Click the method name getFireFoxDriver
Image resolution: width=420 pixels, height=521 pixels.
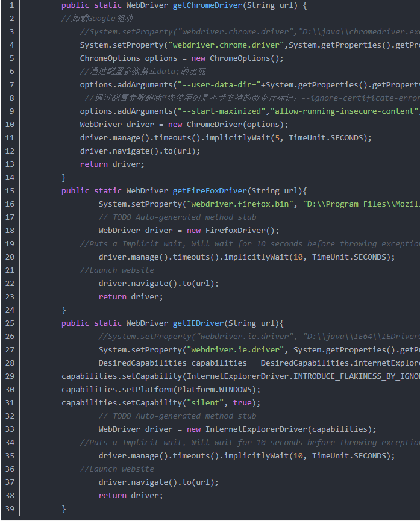[x=210, y=191]
